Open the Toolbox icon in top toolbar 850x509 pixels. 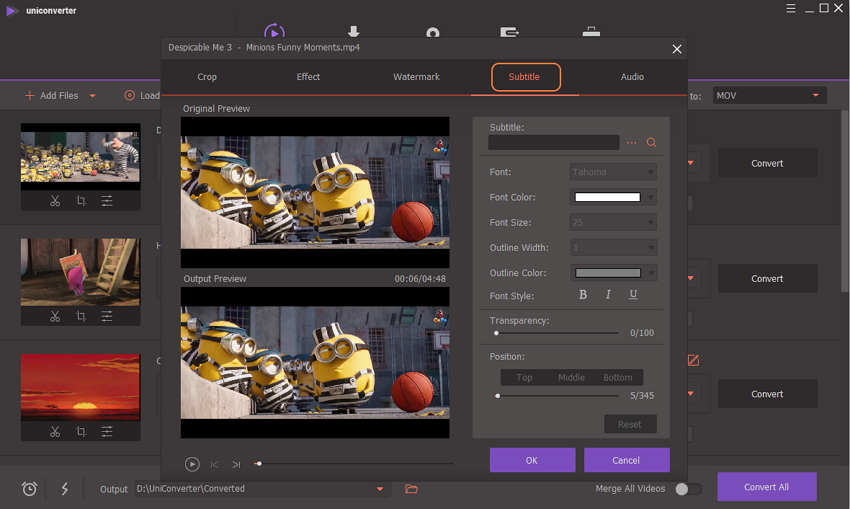tap(591, 32)
